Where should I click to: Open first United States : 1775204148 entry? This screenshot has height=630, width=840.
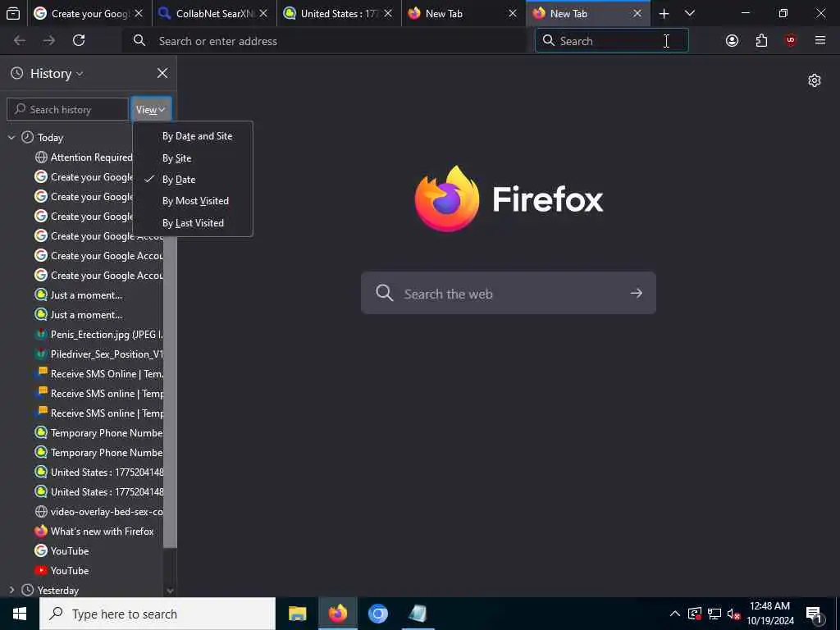point(98,472)
